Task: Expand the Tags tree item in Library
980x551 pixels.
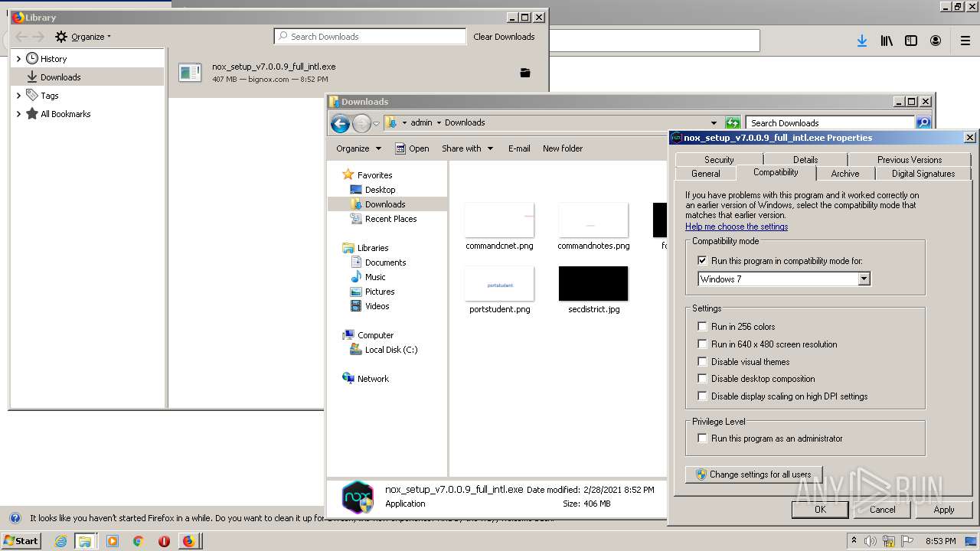Action: point(18,96)
